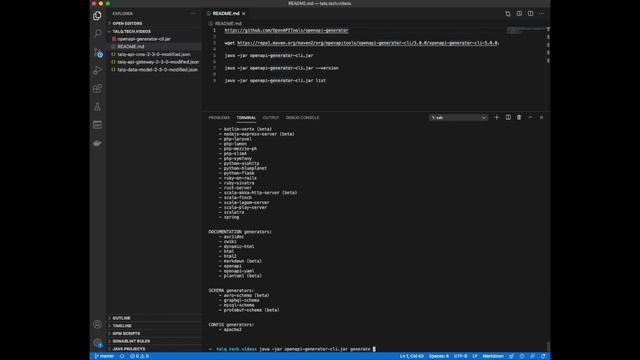This screenshot has height=360, width=640.
Task: Open talq-data-model-2-3-0-modified.json file
Action: (154, 70)
